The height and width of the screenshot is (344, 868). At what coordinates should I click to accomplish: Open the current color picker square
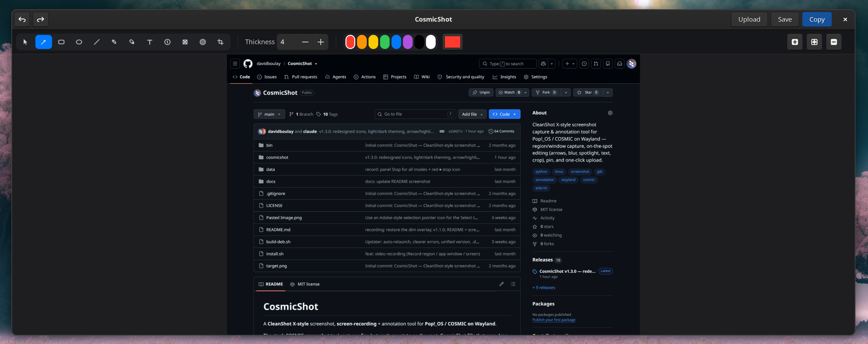452,42
